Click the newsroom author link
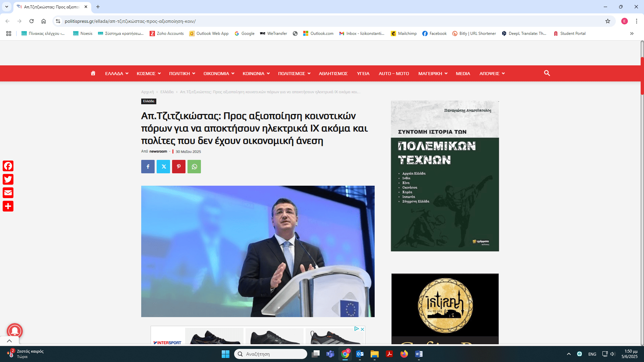The image size is (644, 362). tap(158, 152)
